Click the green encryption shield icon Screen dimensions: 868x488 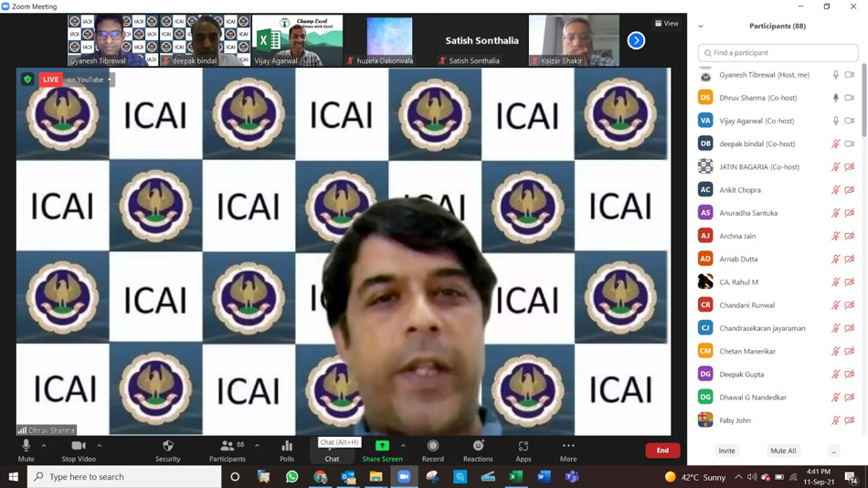click(27, 80)
